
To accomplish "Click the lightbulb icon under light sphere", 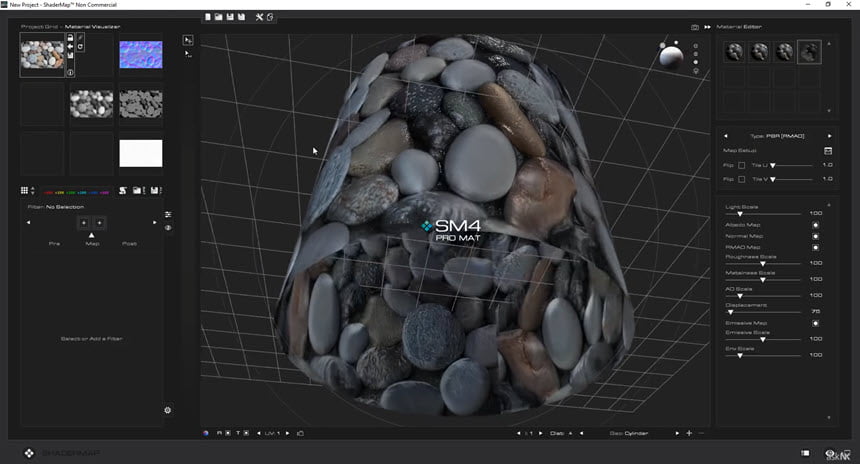I will [x=696, y=71].
